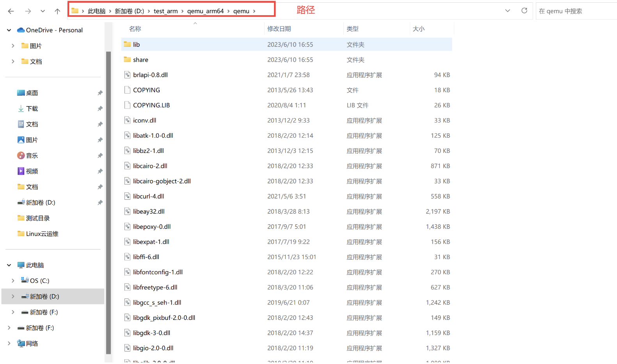Select libgdk_pixbuf-2.0-0.dll file name

click(164, 318)
